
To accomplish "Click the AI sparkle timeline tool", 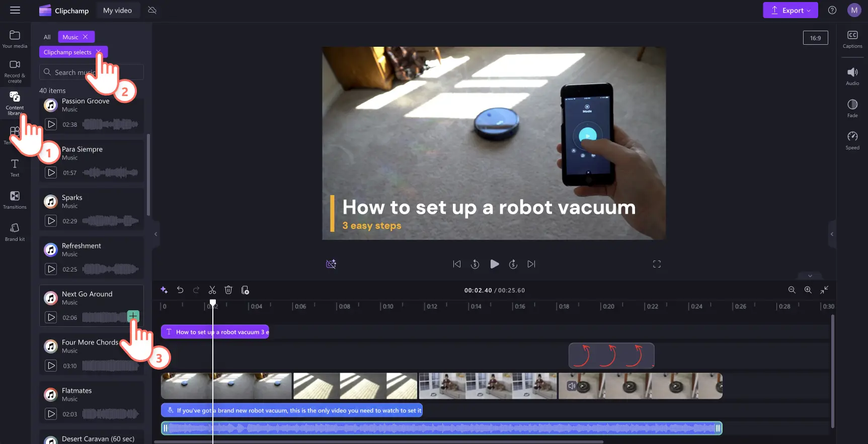I will (x=164, y=290).
